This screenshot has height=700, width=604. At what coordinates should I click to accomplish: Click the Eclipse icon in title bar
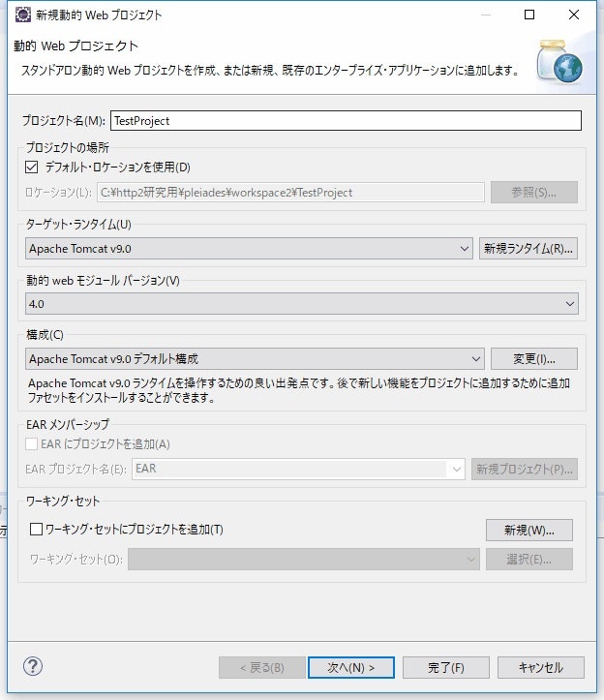pyautogui.click(x=23, y=15)
